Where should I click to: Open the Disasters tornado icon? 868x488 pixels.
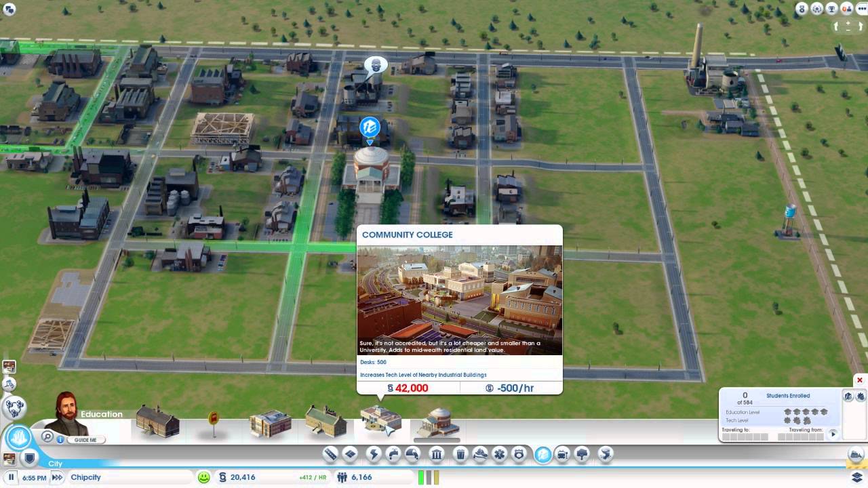click(x=606, y=455)
